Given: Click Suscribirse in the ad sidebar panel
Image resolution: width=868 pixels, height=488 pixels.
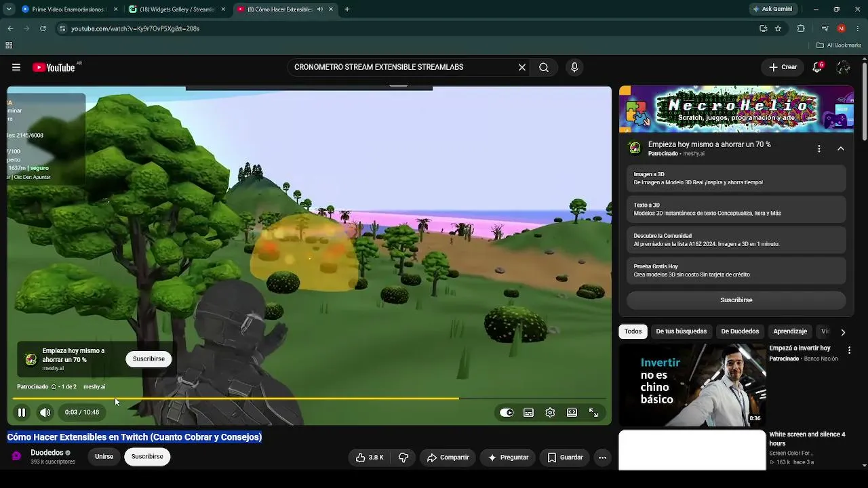Looking at the screenshot, I should pyautogui.click(x=736, y=300).
